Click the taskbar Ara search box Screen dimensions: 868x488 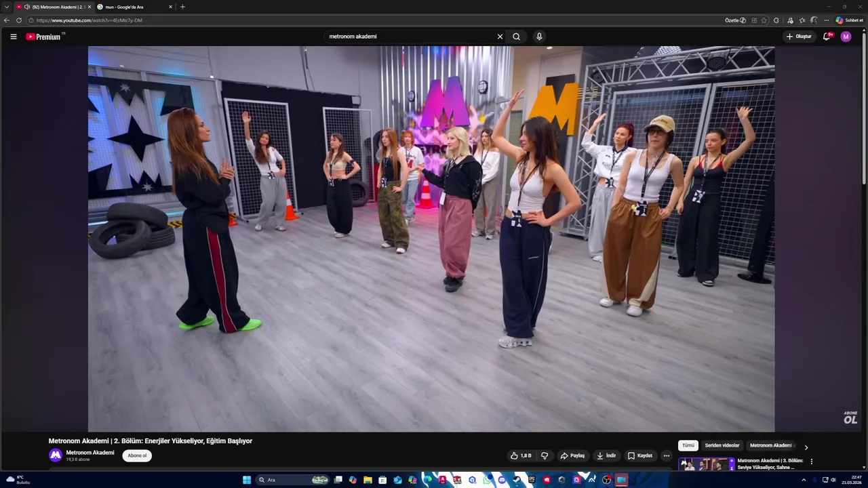tap(293, 480)
